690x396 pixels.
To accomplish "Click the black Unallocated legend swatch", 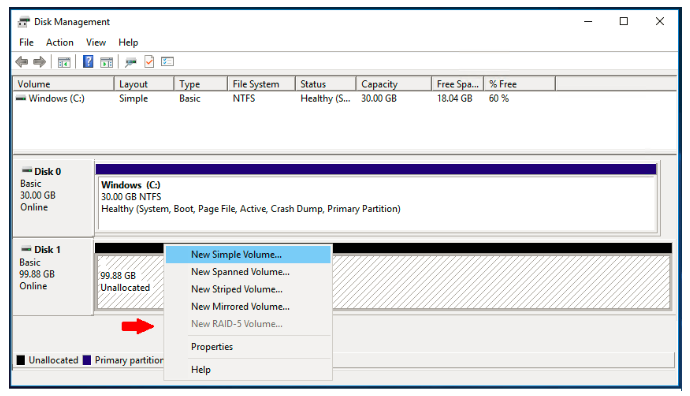I will tap(21, 360).
